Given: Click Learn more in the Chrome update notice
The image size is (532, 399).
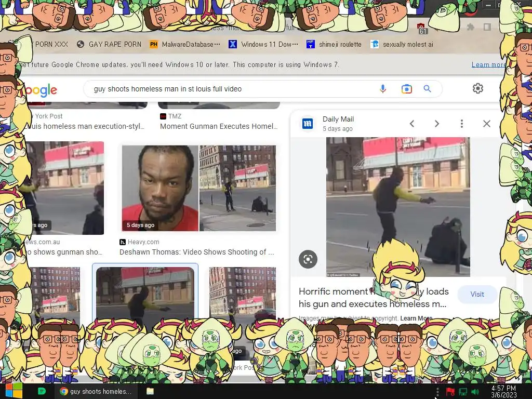Looking at the screenshot, I should [488, 64].
